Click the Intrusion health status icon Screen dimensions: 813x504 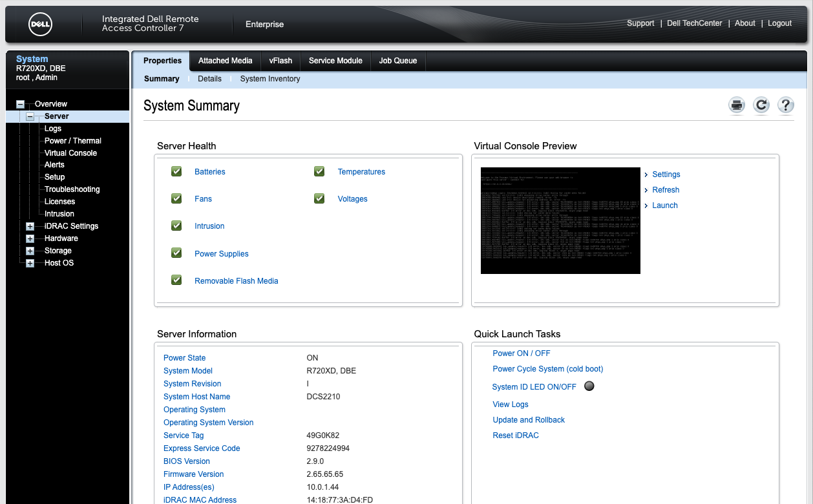point(176,226)
